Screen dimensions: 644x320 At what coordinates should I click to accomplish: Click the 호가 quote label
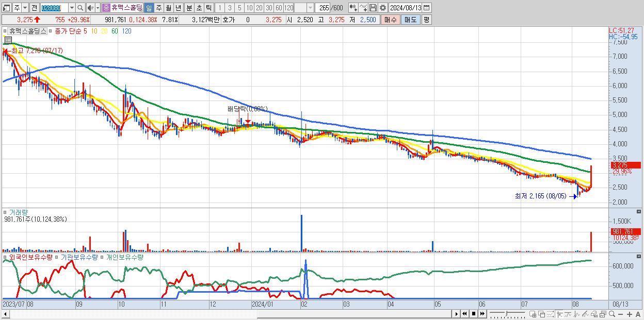click(x=228, y=20)
